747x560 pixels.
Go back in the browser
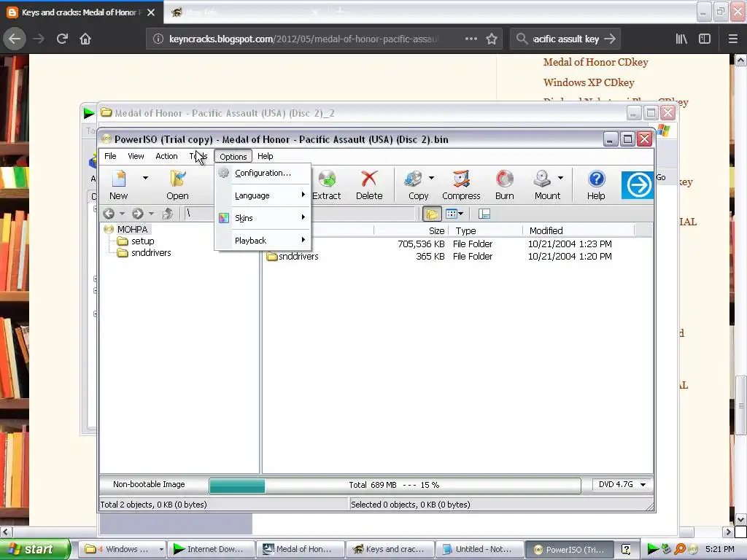point(15,39)
